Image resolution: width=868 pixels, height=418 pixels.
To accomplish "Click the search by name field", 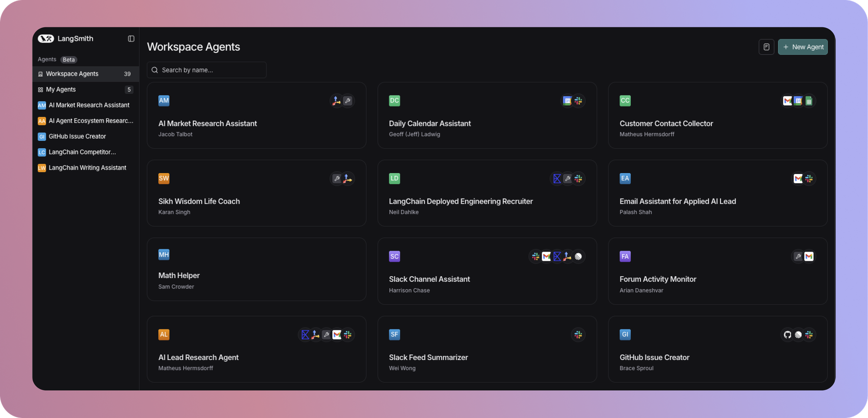I will pyautogui.click(x=207, y=70).
